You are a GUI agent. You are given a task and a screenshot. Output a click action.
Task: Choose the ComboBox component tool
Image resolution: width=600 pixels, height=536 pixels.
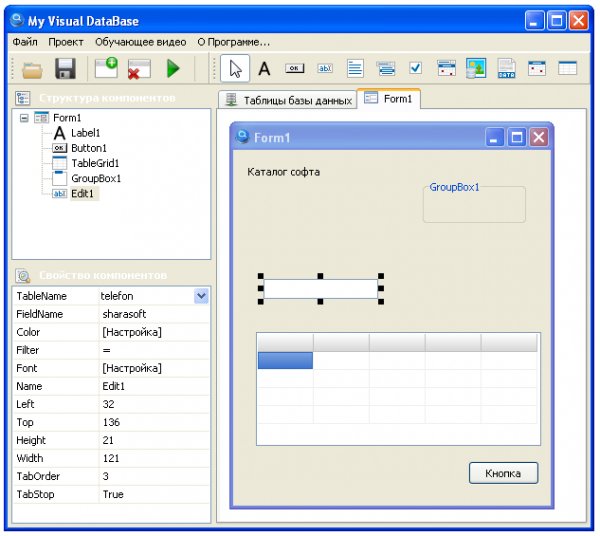pyautogui.click(x=386, y=69)
